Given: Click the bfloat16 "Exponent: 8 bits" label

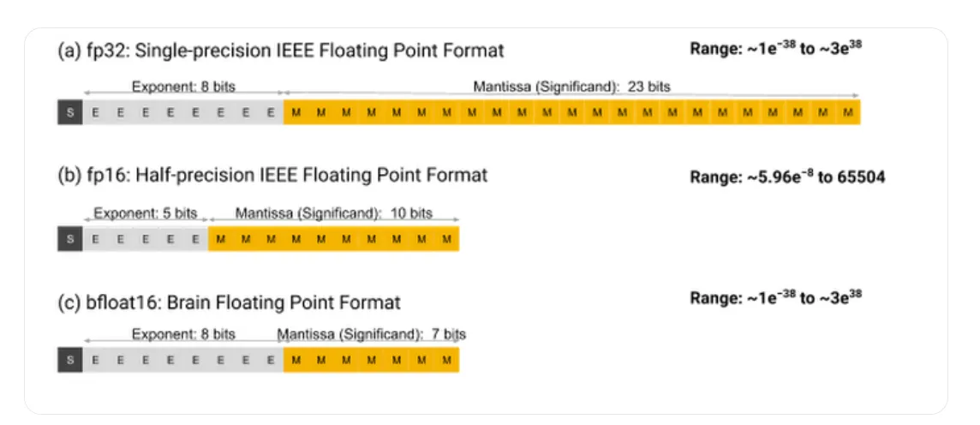Looking at the screenshot, I should tap(183, 334).
